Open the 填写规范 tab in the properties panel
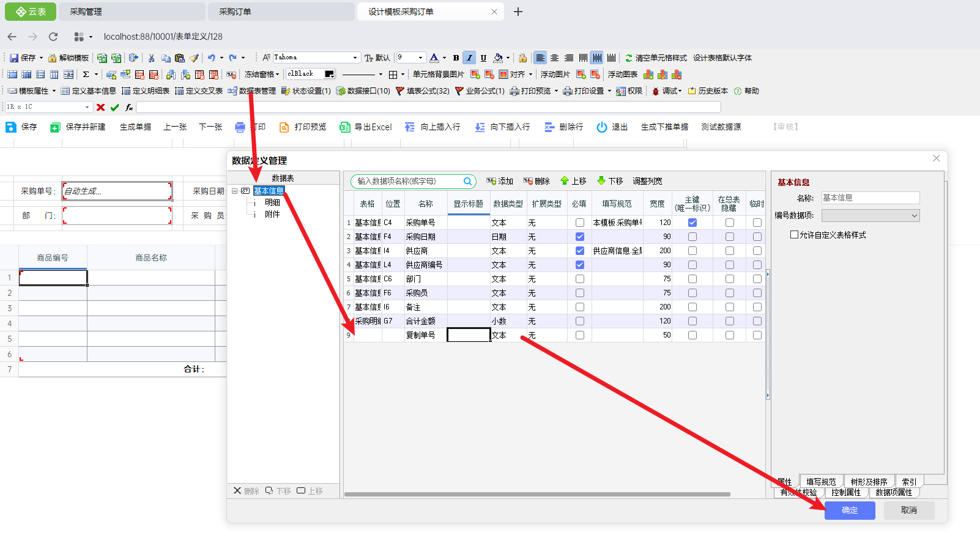Viewport: 980px width, 543px height. pyautogui.click(x=821, y=482)
